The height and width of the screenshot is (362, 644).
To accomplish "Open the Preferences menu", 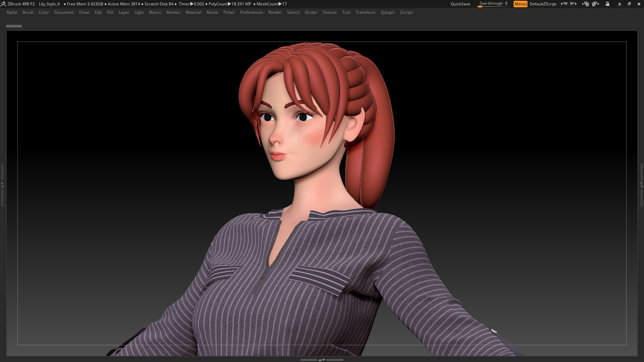I will [252, 12].
